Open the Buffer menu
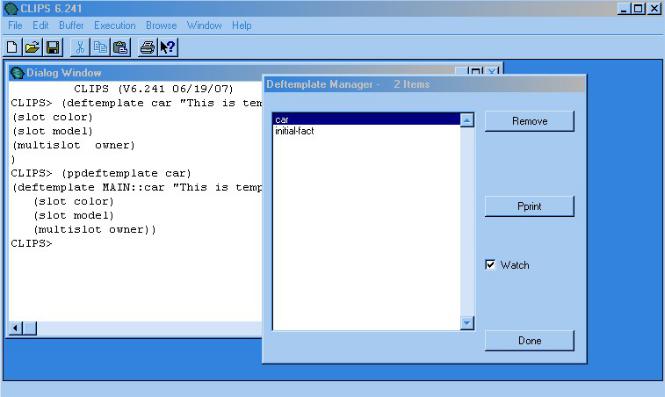665x397 pixels. pos(71,25)
